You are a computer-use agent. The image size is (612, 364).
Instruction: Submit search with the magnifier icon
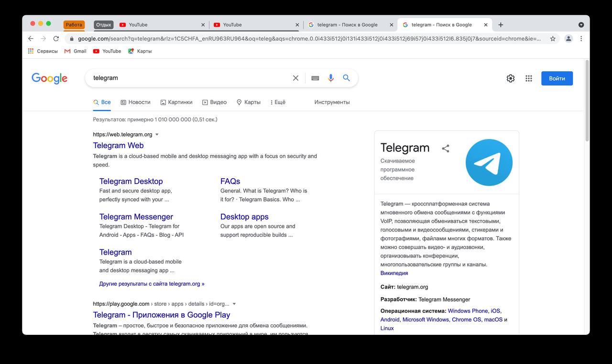pyautogui.click(x=347, y=78)
